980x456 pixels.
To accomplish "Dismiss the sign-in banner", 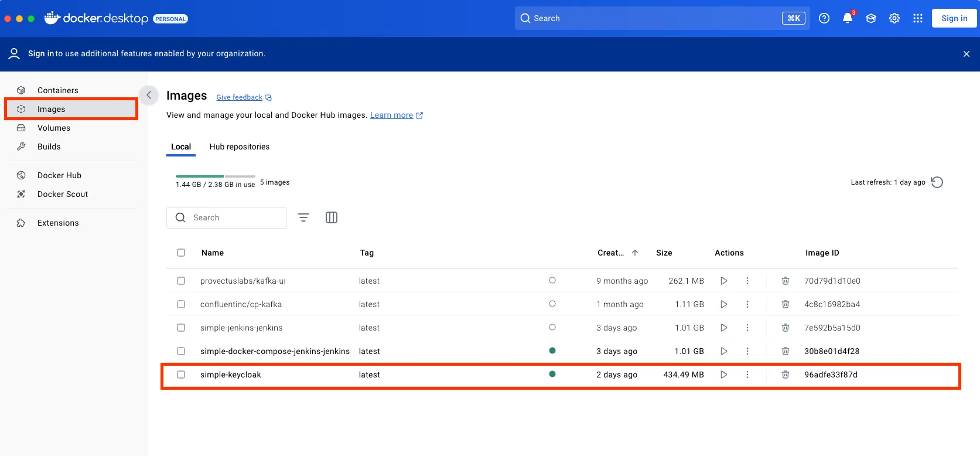I will point(967,54).
